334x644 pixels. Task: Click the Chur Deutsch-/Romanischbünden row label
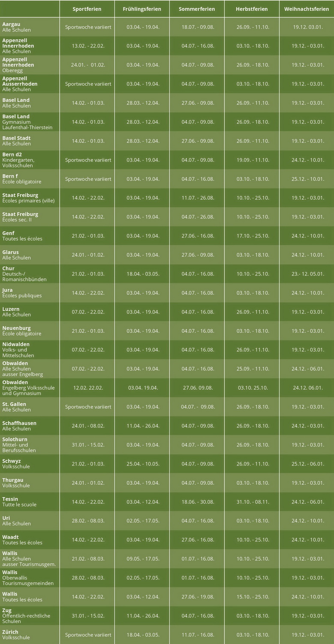pos(24,274)
